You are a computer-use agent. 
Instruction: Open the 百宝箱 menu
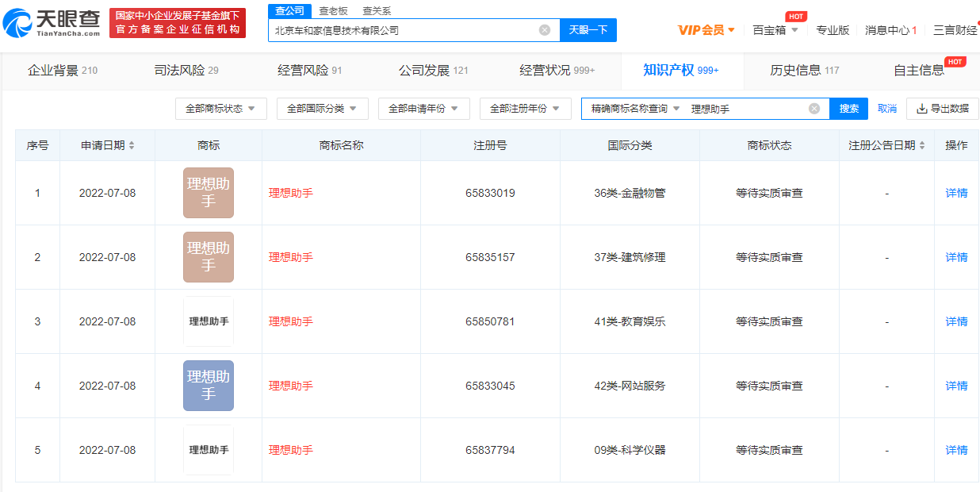[775, 30]
